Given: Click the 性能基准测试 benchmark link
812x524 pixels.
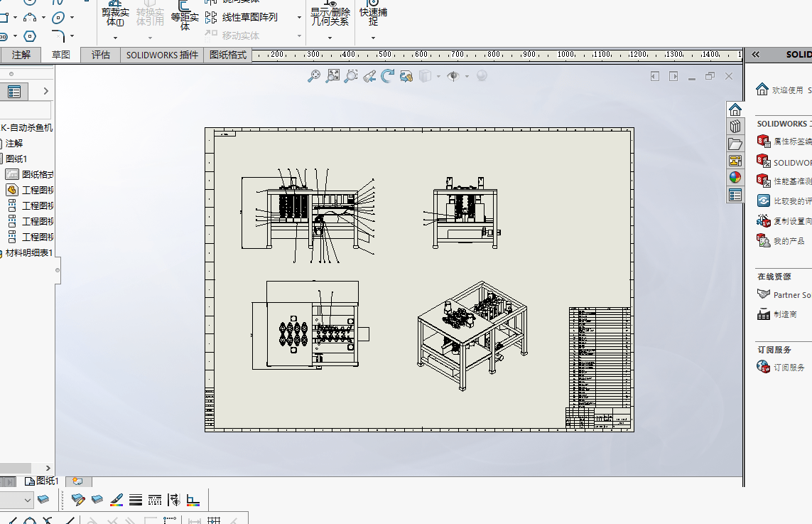Looking at the screenshot, I should pyautogui.click(x=784, y=181).
